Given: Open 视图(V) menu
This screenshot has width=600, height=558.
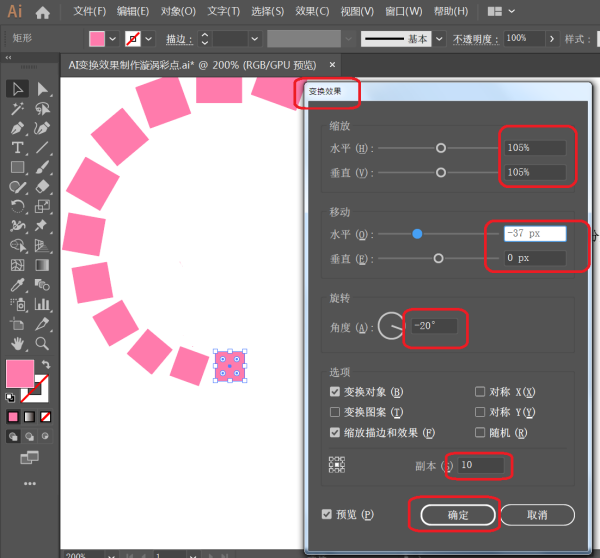Looking at the screenshot, I should [x=357, y=11].
